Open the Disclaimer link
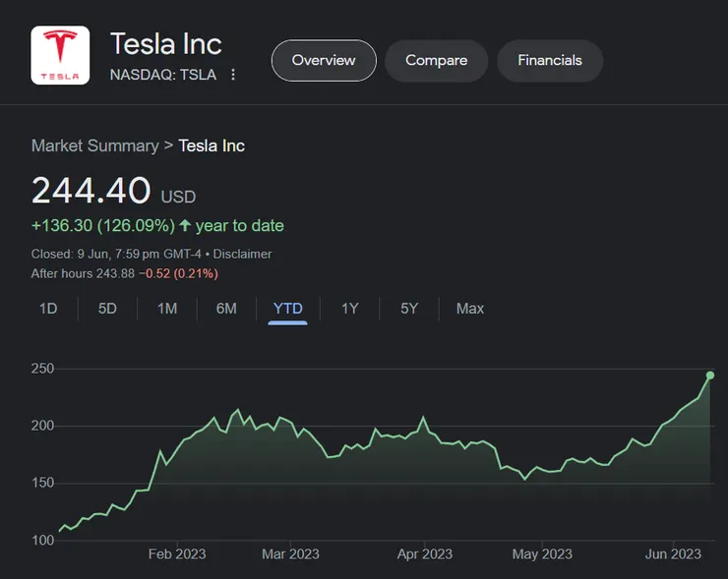The width and height of the screenshot is (728, 579). point(242,254)
